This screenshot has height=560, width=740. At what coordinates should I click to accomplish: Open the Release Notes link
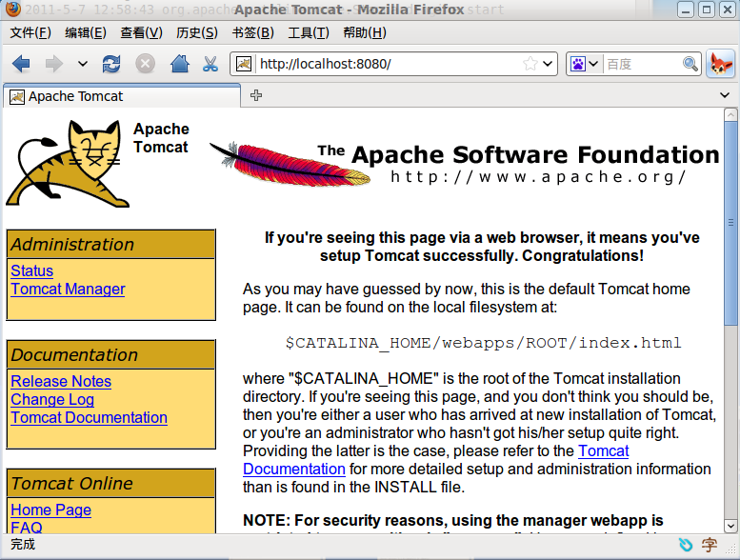(x=61, y=381)
